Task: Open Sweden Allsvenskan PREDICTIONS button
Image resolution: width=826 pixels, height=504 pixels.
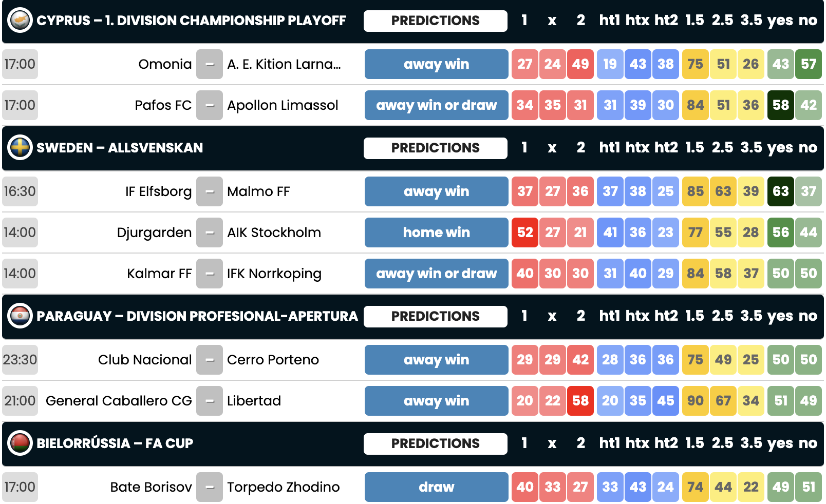Action: [x=436, y=148]
